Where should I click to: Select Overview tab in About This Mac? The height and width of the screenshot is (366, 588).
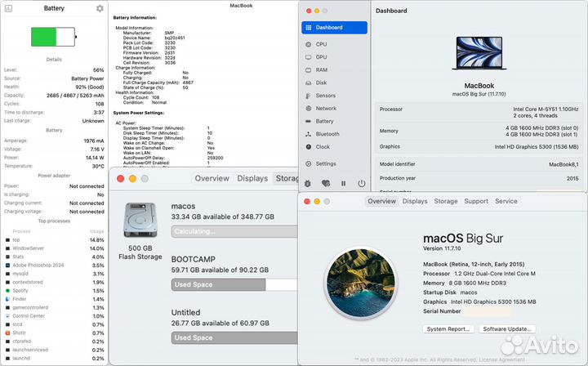pyautogui.click(x=381, y=201)
